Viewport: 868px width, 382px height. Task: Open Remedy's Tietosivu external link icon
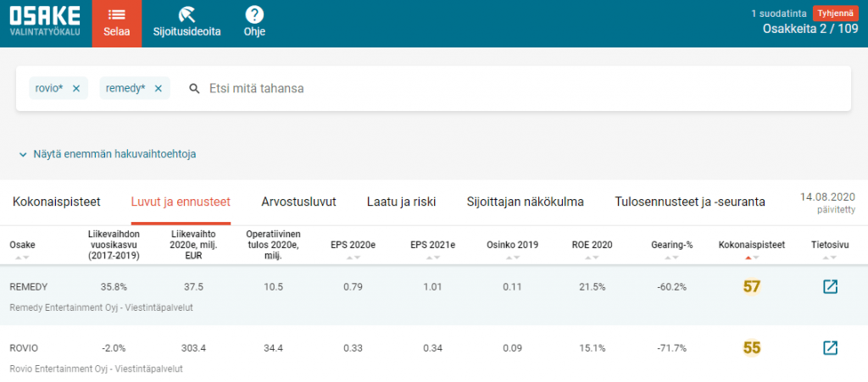830,286
